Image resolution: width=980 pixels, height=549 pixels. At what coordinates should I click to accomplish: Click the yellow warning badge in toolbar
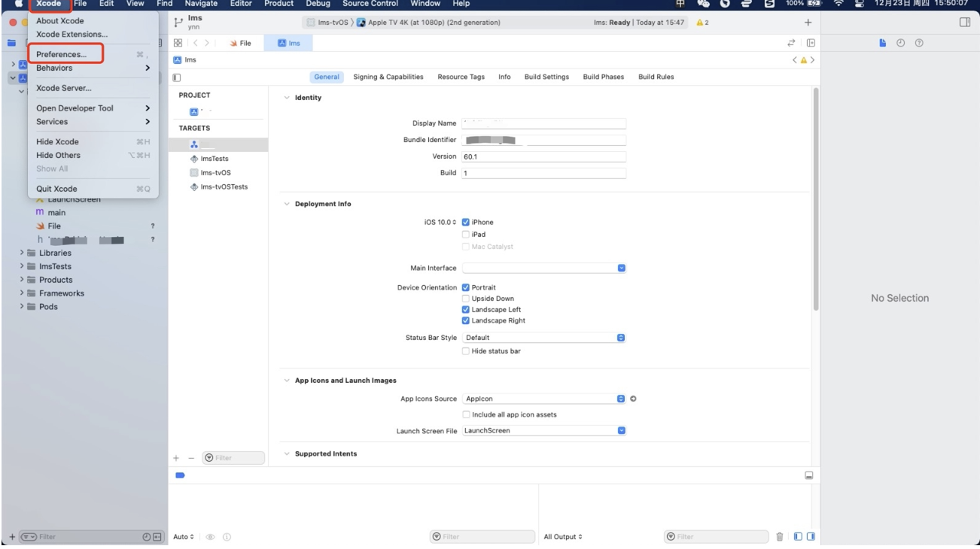[x=702, y=23]
